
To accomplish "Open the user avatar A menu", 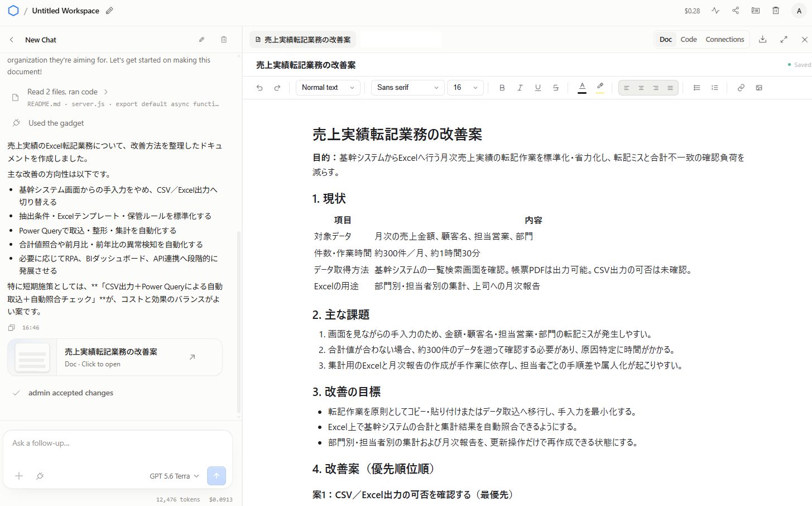I will [799, 11].
